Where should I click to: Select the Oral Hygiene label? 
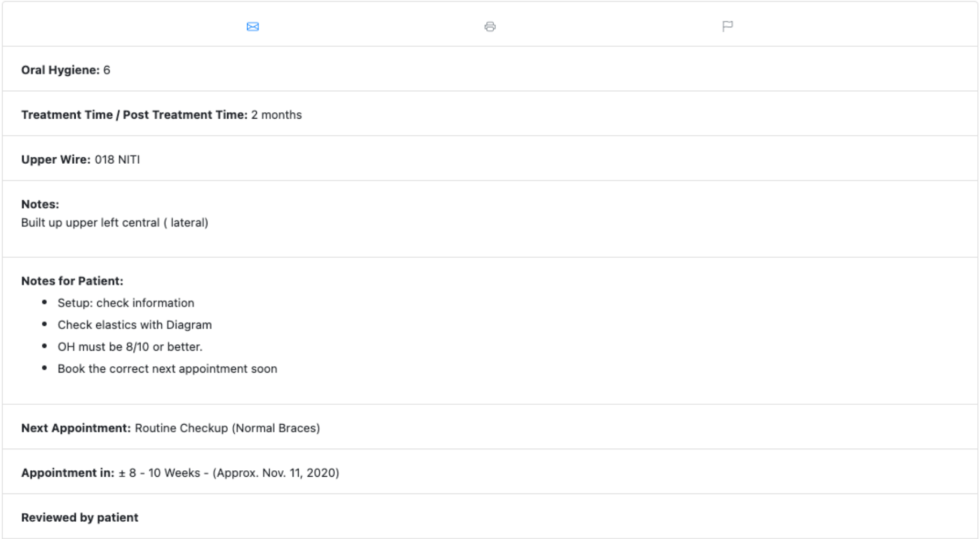60,70
